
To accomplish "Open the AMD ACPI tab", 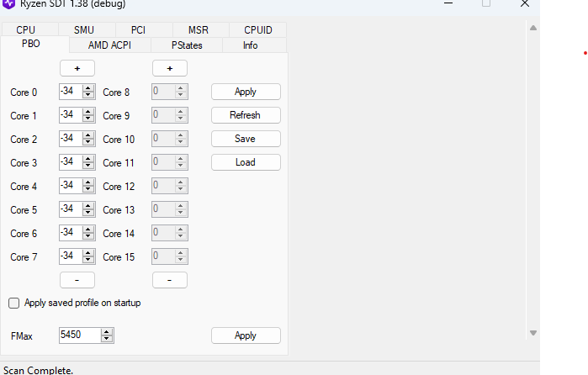I will [x=110, y=45].
